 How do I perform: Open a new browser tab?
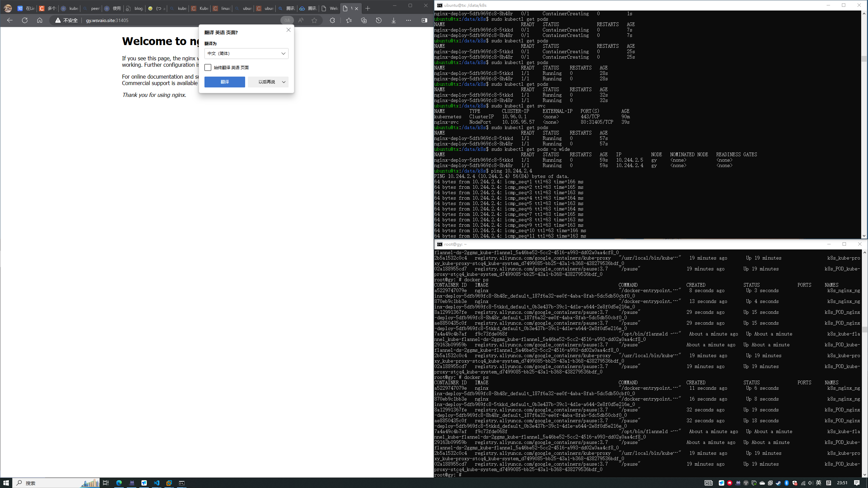click(368, 8)
